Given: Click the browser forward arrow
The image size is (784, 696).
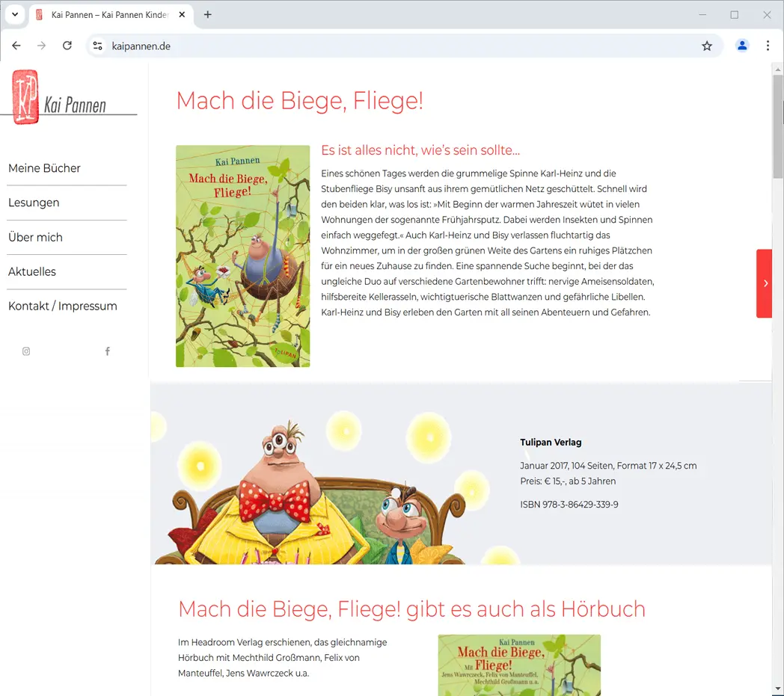Looking at the screenshot, I should pyautogui.click(x=41, y=46).
